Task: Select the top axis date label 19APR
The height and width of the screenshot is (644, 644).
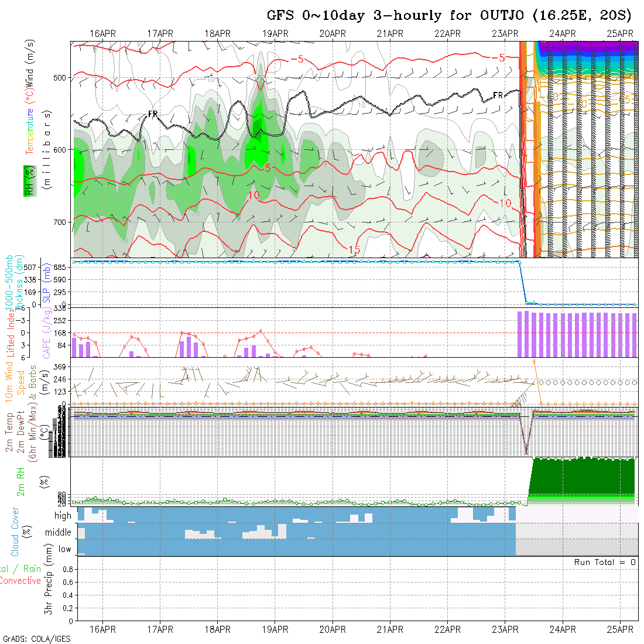Action: pos(275,34)
